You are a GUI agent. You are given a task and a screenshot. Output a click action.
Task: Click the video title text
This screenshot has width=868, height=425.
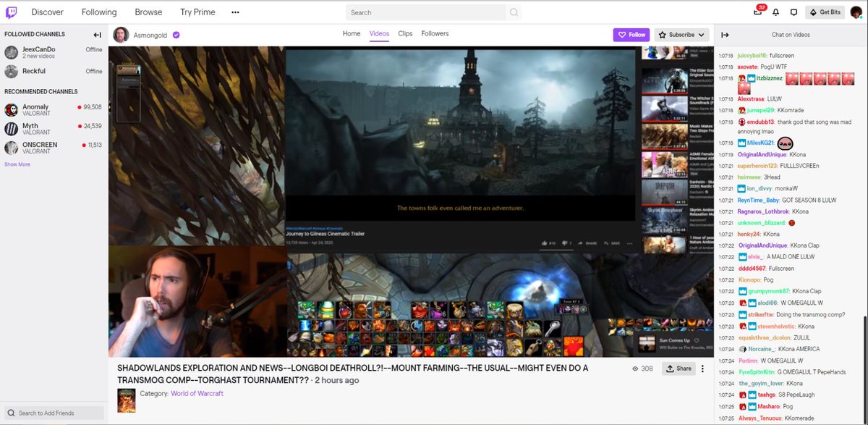pyautogui.click(x=352, y=374)
